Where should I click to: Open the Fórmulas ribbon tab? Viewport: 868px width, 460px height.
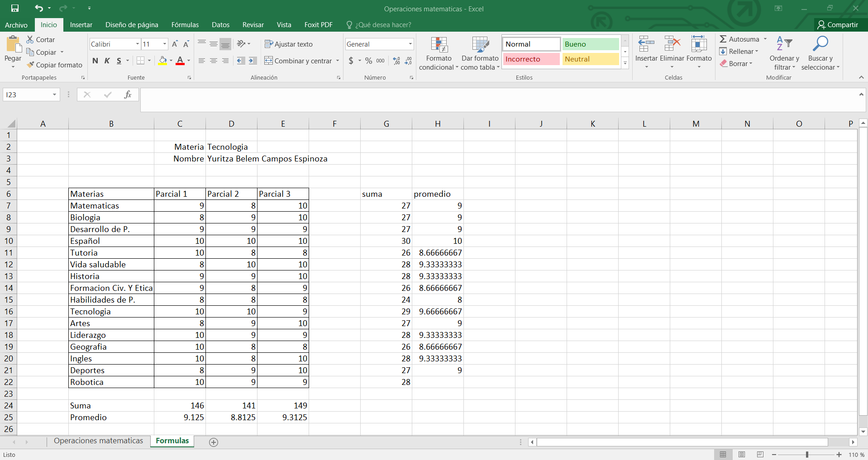pyautogui.click(x=185, y=25)
